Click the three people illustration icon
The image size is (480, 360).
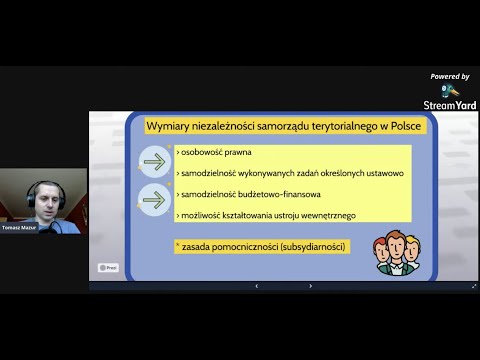pos(397,253)
